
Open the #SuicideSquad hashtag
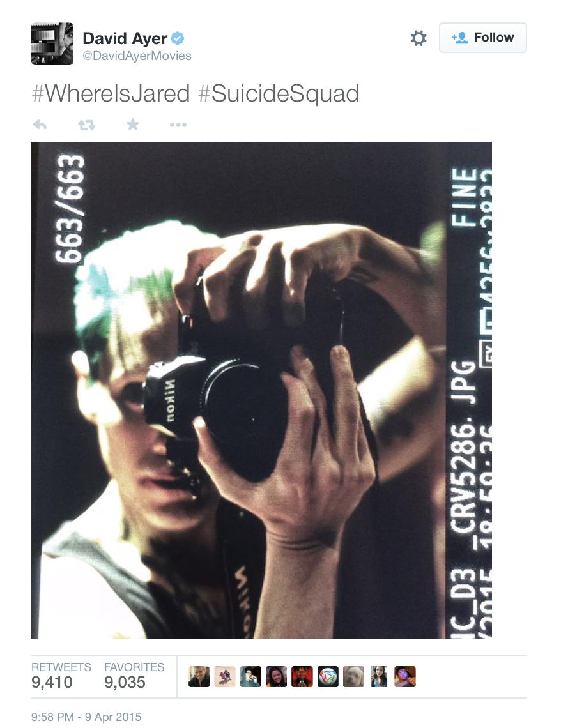tap(279, 93)
